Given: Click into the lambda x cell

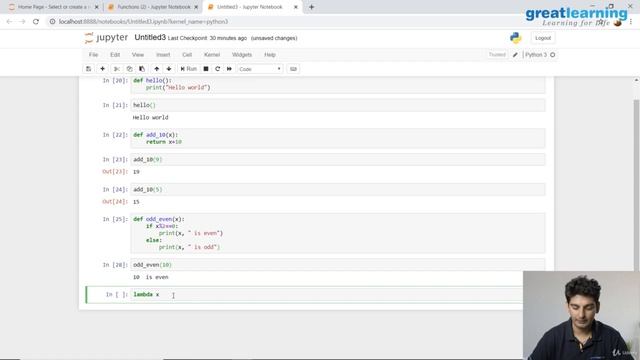Looking at the screenshot, I should coord(327,295).
